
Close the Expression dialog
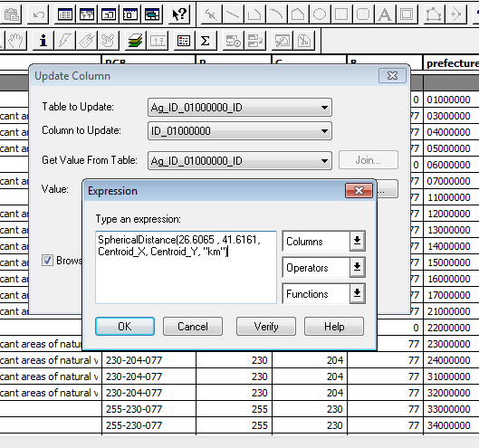359,191
